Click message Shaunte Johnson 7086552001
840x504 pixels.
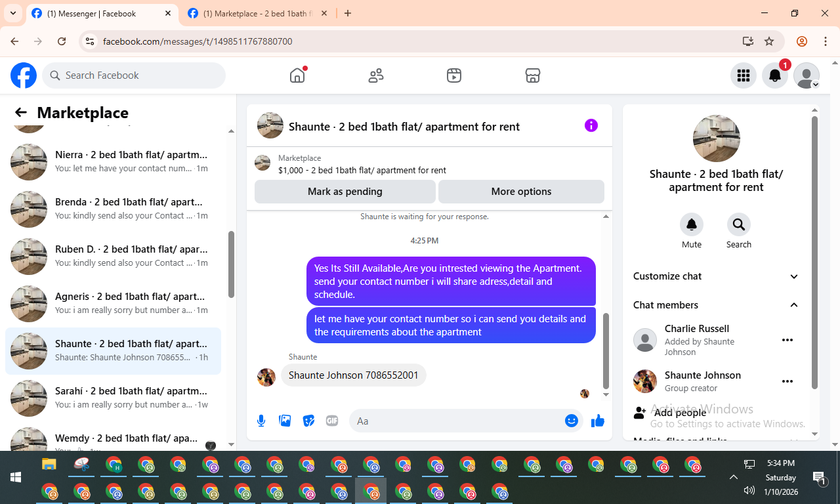pyautogui.click(x=353, y=375)
